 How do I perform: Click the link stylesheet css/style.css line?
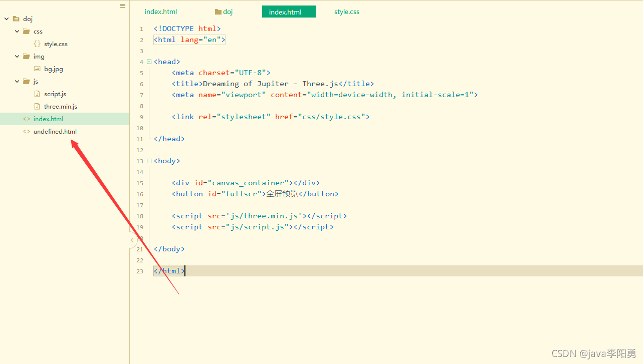[271, 117]
